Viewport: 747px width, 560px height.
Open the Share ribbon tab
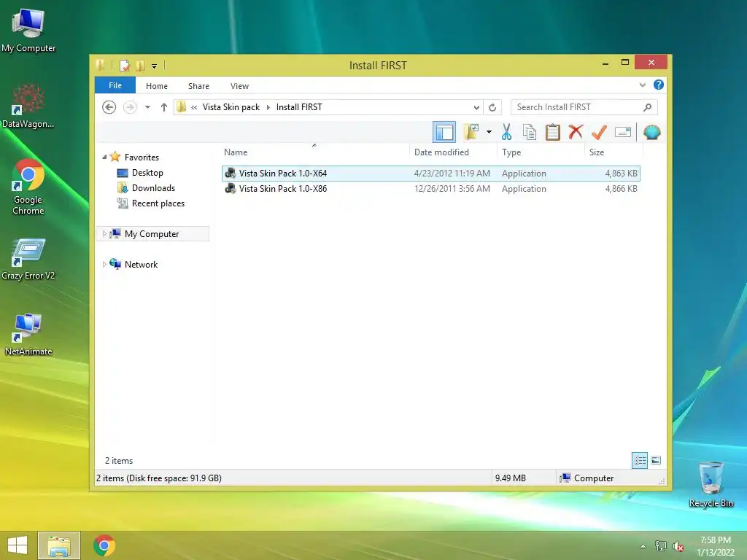point(198,86)
